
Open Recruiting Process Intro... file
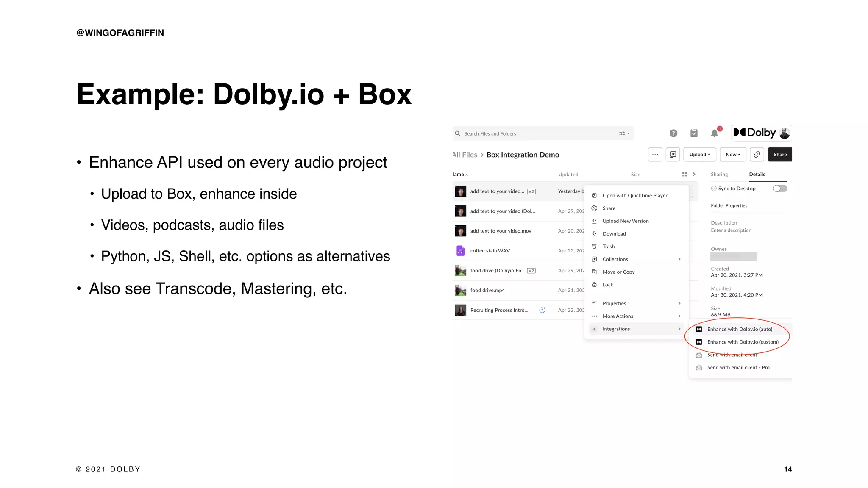pyautogui.click(x=499, y=310)
